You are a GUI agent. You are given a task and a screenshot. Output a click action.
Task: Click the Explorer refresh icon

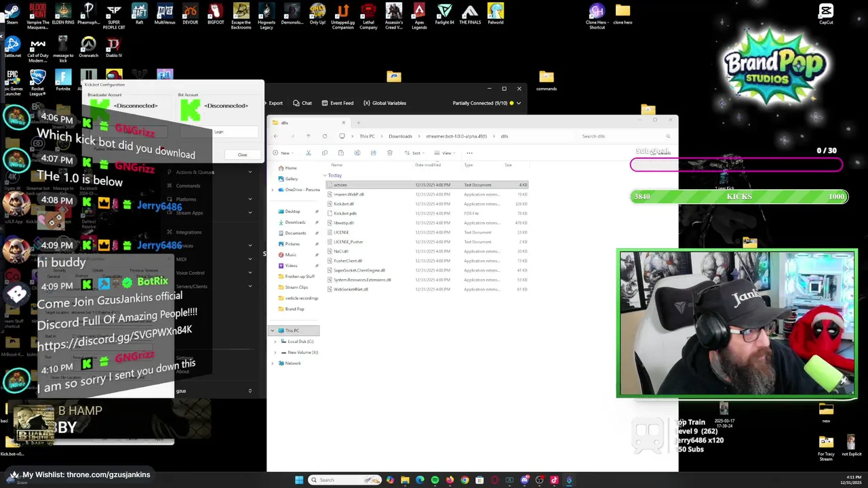(x=325, y=136)
